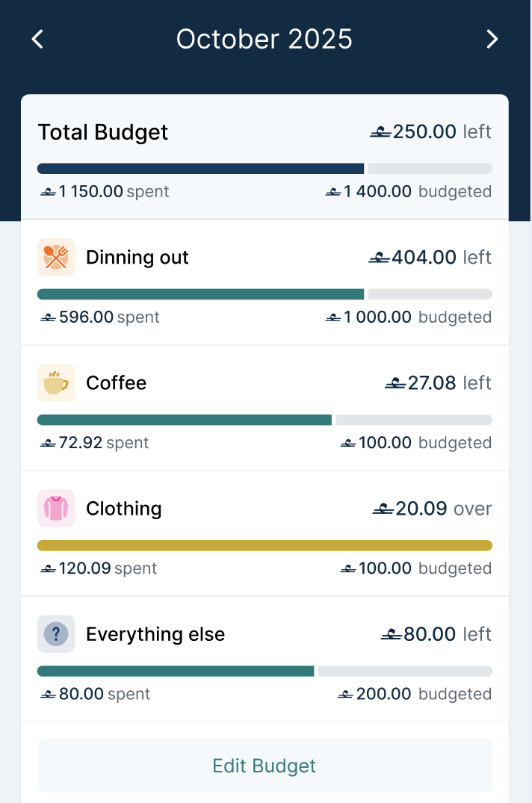
Task: Open the Clothing category label
Action: tap(124, 509)
